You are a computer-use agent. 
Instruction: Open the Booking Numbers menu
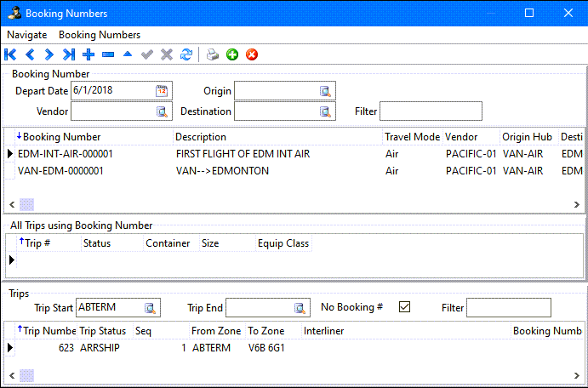100,35
